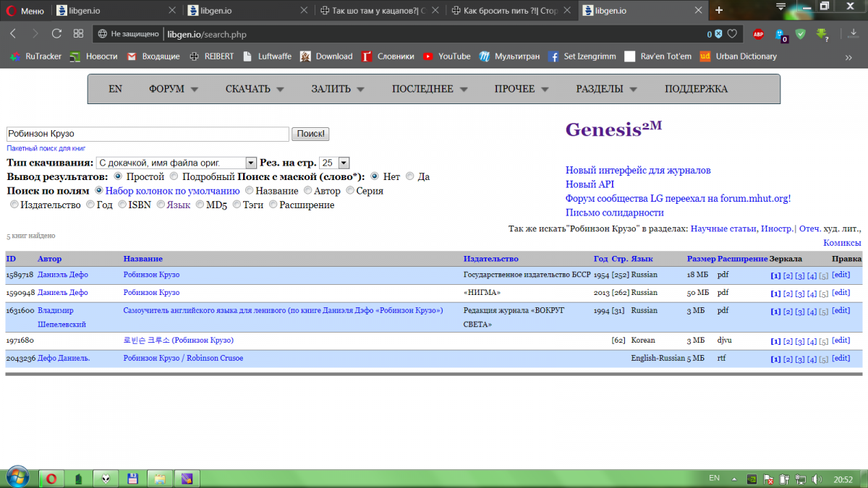This screenshot has height=488, width=868.
Task: Add page to bookmarks with heart icon
Action: (732, 34)
